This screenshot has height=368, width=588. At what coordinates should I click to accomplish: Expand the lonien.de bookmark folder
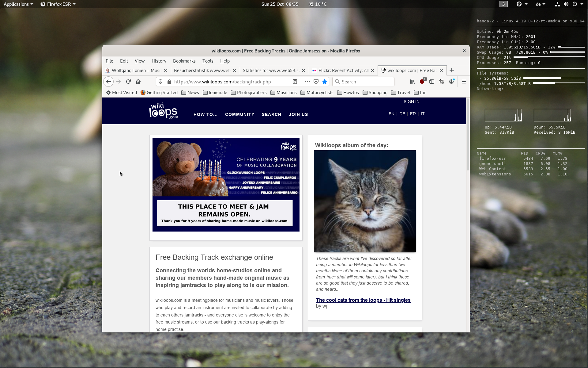coord(215,93)
